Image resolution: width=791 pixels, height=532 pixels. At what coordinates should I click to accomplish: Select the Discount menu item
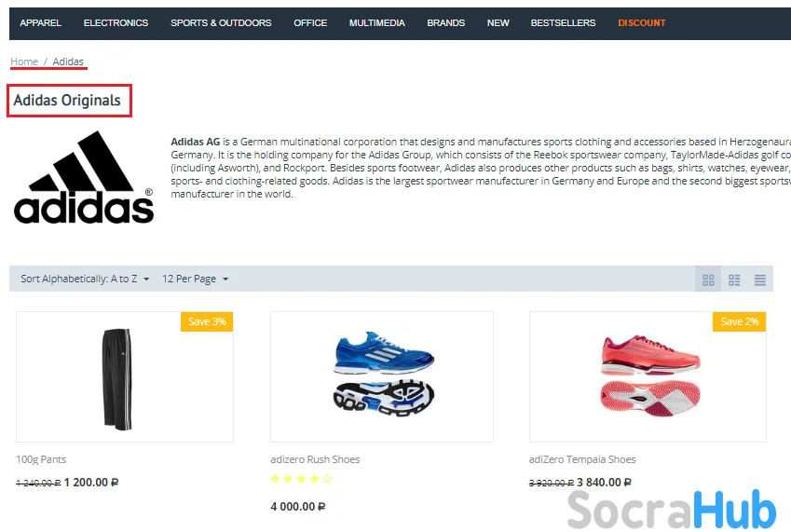point(642,23)
